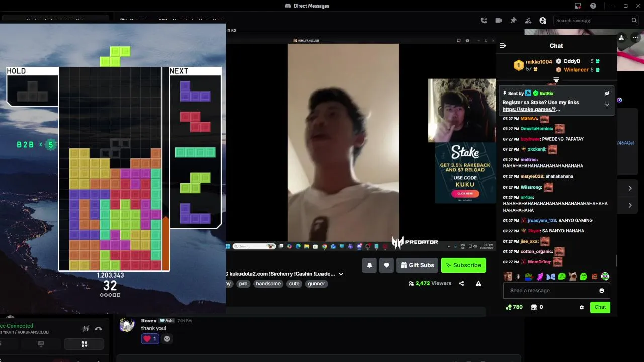
Task: Select the 'pro' stream tag
Action: [x=244, y=284]
